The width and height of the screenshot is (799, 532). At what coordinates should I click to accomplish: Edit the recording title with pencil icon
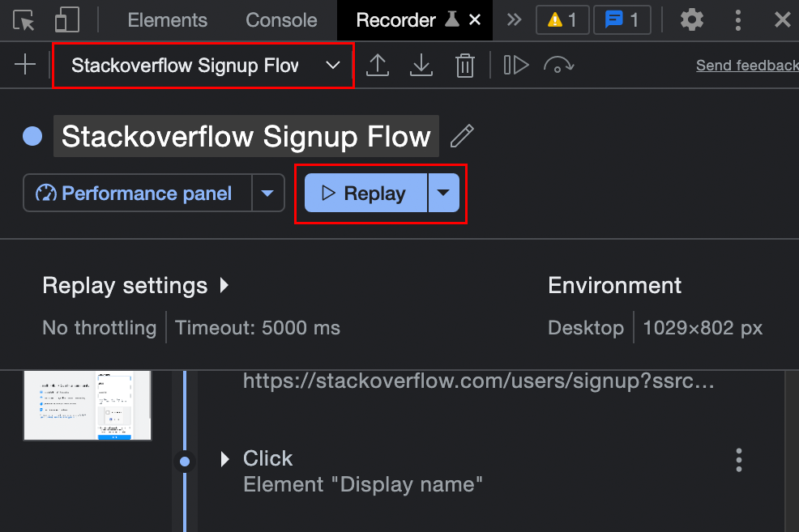point(462,136)
